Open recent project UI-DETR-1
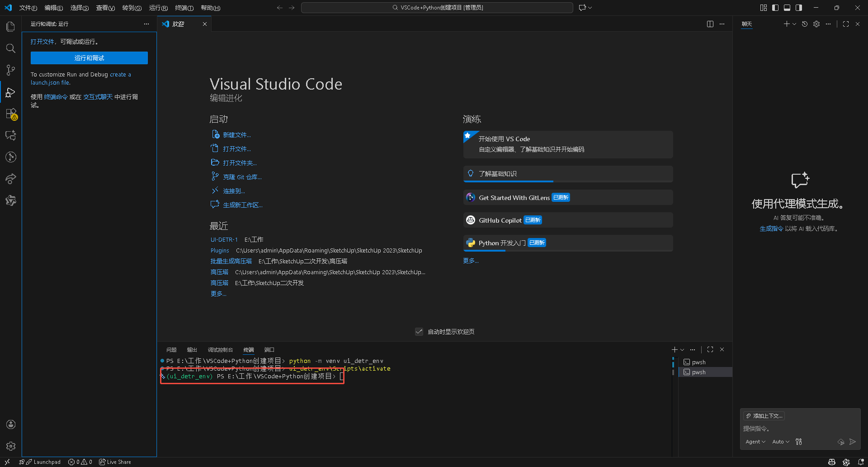 224,240
